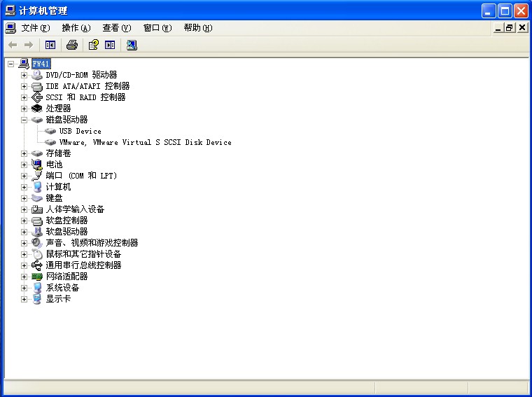The height and width of the screenshot is (397, 532).
Task: Select VMware Virtual S SCSI Disk Device
Action: click(x=145, y=142)
